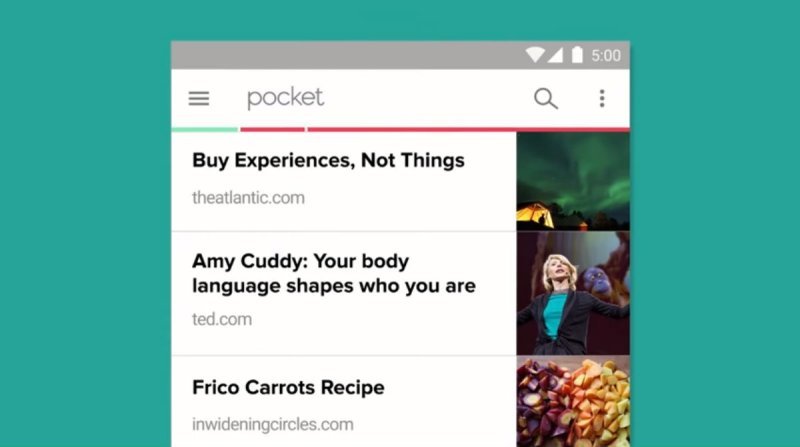Open the chopped carrots thumbnail
Image resolution: width=800 pixels, height=447 pixels.
(x=573, y=402)
